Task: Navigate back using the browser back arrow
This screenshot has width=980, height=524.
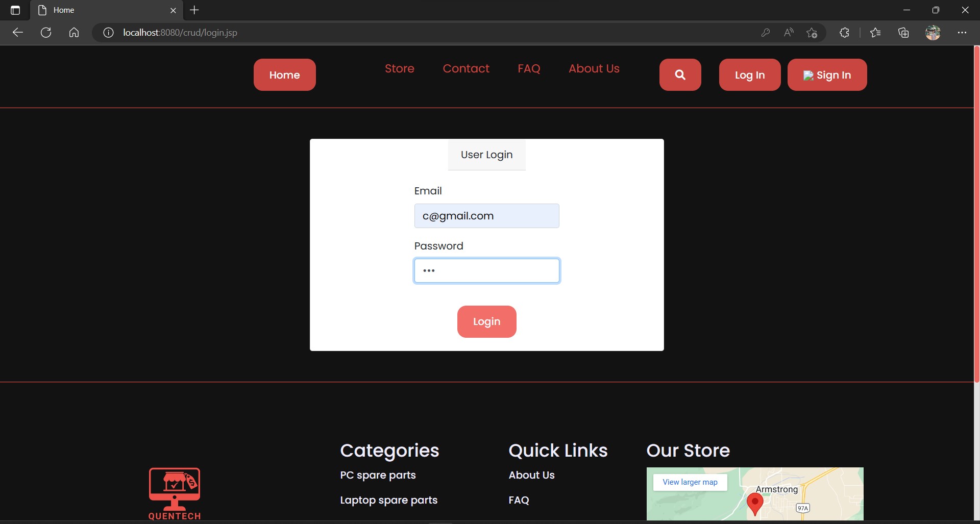Action: [x=17, y=32]
